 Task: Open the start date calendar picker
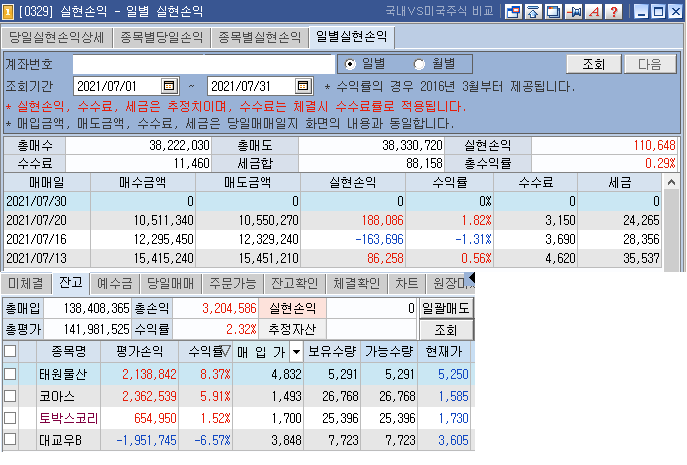(x=169, y=86)
